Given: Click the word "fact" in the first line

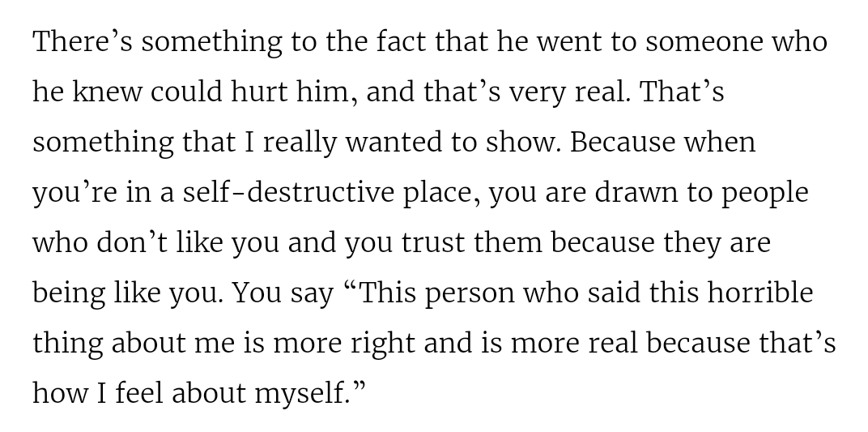Looking at the screenshot, I should coord(401,42).
